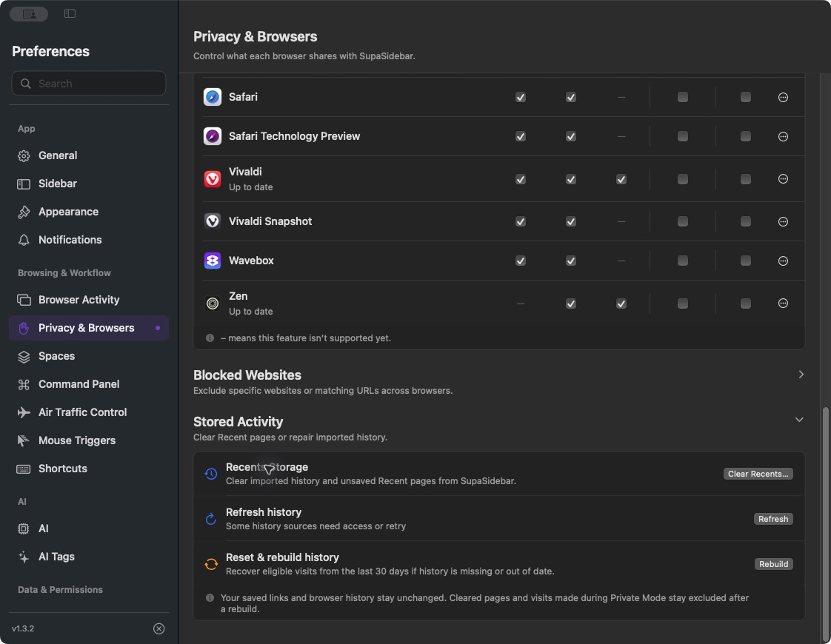831x644 pixels.
Task: Open Mouse Triggers settings
Action: pos(88,440)
